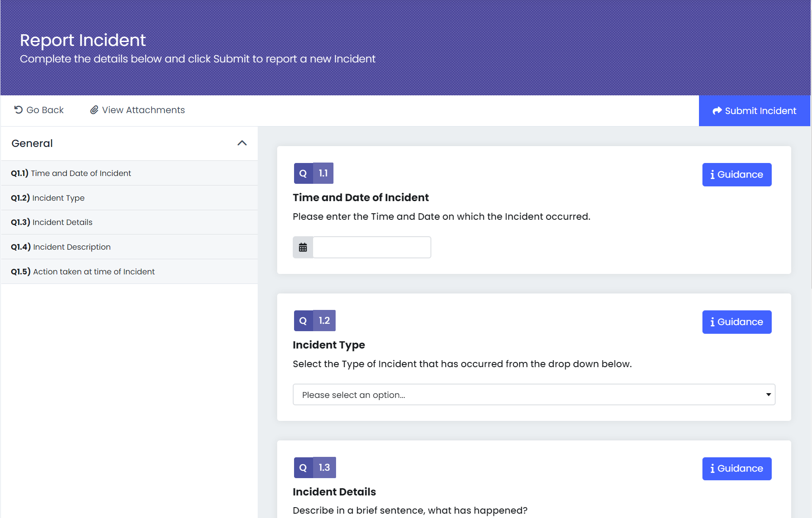The height and width of the screenshot is (518, 812).
Task: Click the Q badge of question 1.3
Action: (303, 468)
